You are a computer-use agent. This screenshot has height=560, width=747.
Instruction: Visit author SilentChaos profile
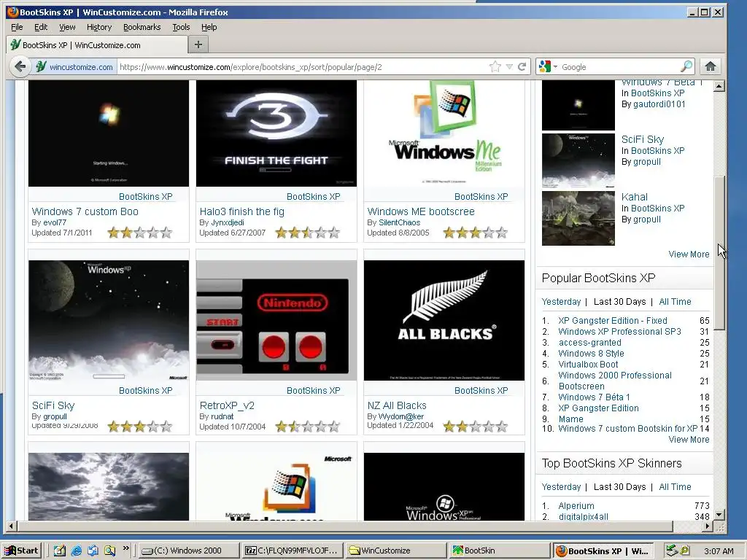[399, 222]
